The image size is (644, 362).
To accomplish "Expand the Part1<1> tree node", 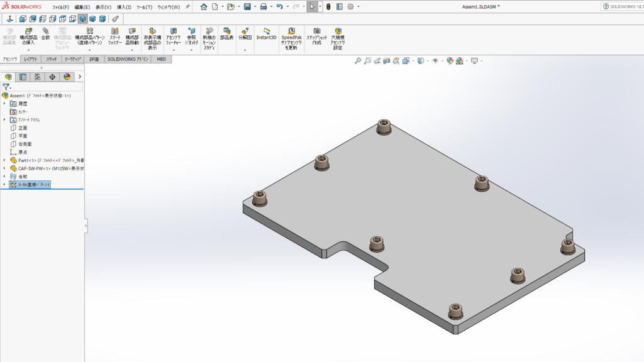I will click(x=4, y=160).
